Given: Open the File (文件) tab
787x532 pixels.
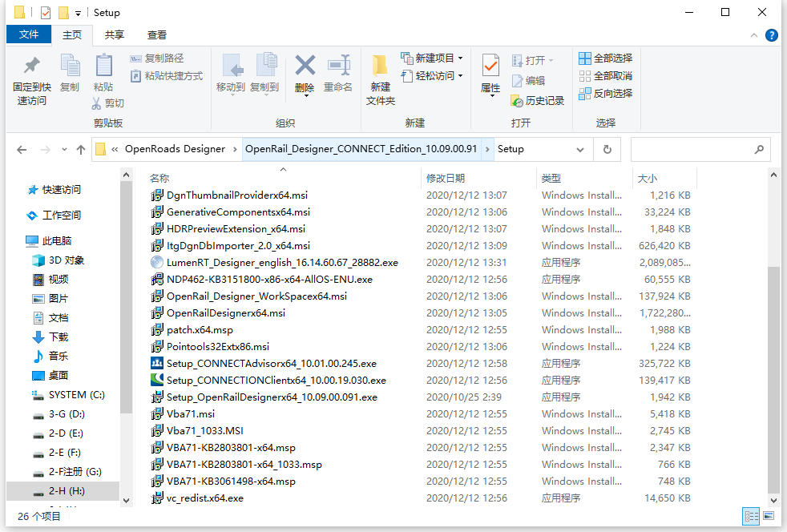Looking at the screenshot, I should pos(29,34).
